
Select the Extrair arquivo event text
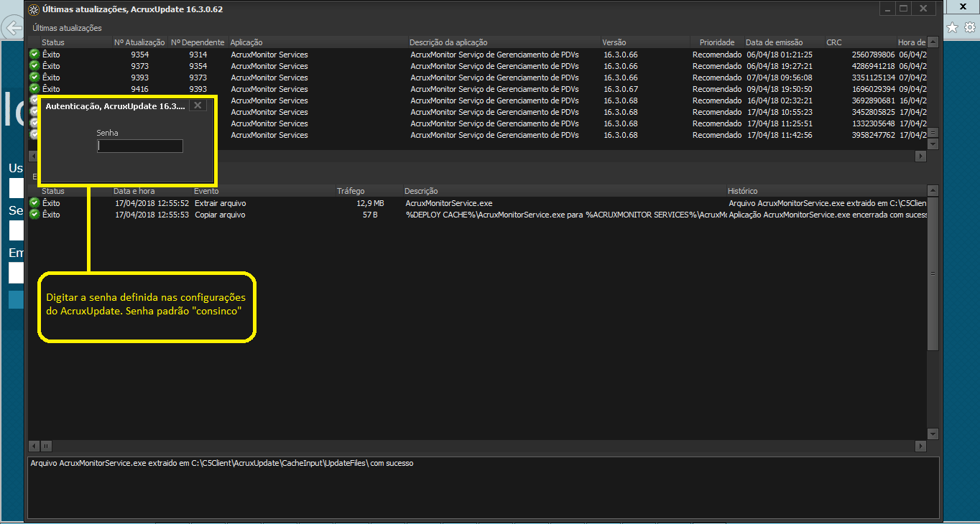[x=220, y=203]
